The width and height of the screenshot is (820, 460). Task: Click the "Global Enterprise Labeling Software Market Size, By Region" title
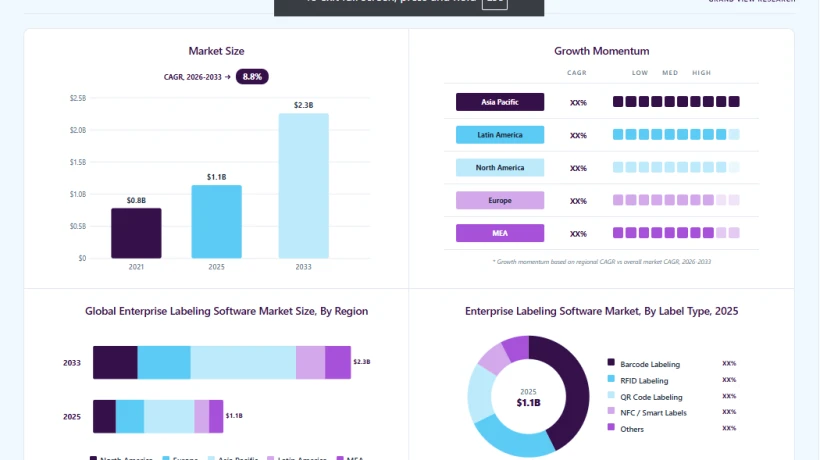pyautogui.click(x=226, y=311)
